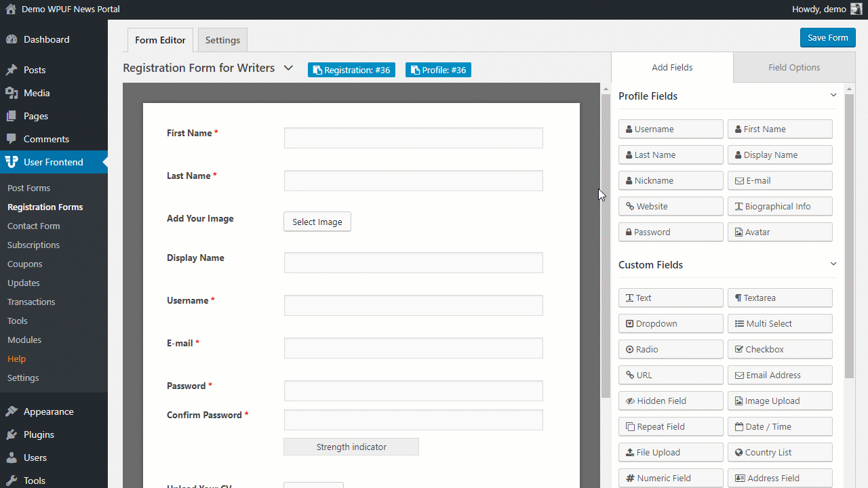Add a Radio custom field

(x=671, y=349)
